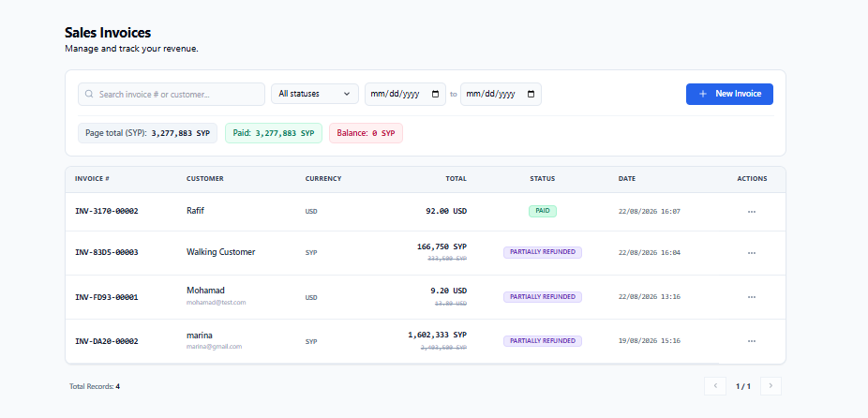
Task: Click the green Paid summary chip
Action: pyautogui.click(x=274, y=133)
